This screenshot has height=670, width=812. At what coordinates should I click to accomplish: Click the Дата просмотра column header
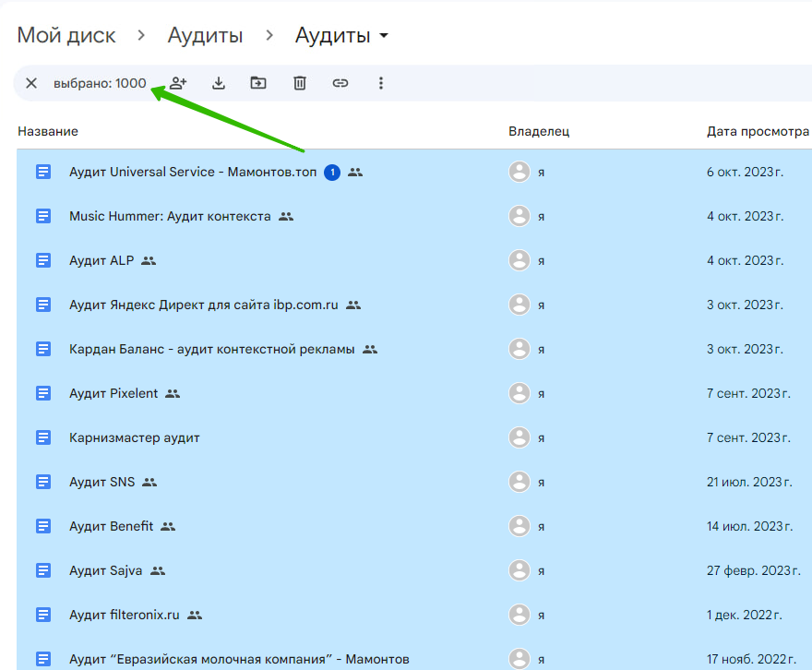[757, 131]
